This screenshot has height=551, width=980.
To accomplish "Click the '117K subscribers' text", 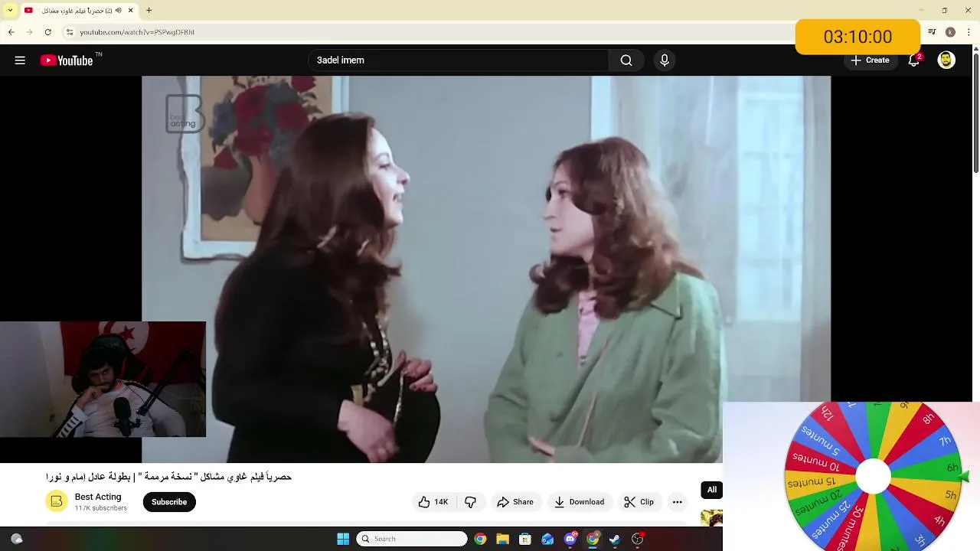I will tap(101, 508).
